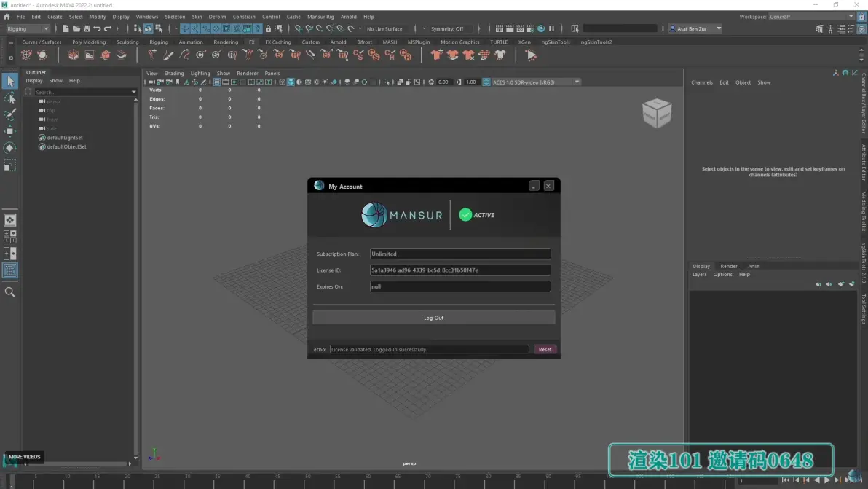Viewport: 868px width, 489px height.
Task: Click the Paint Hair brush shelf icon
Action: point(168,55)
